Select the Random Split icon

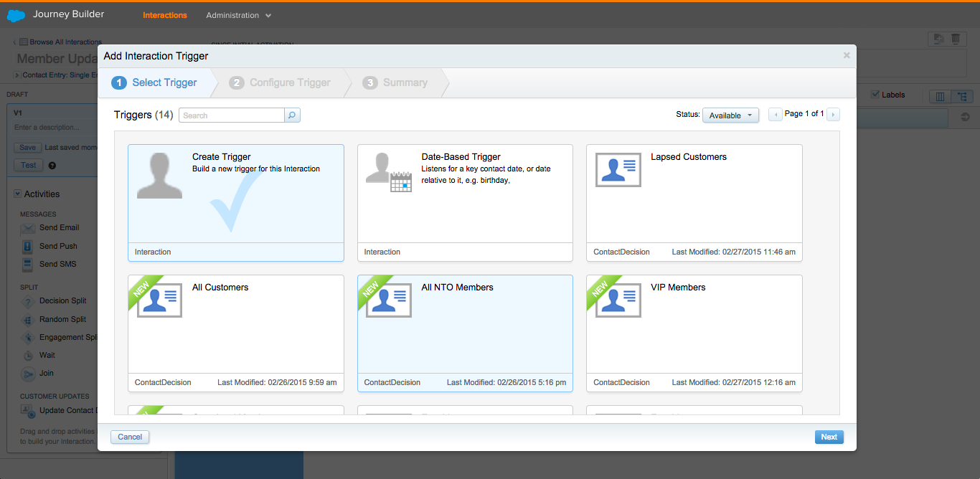coord(28,320)
